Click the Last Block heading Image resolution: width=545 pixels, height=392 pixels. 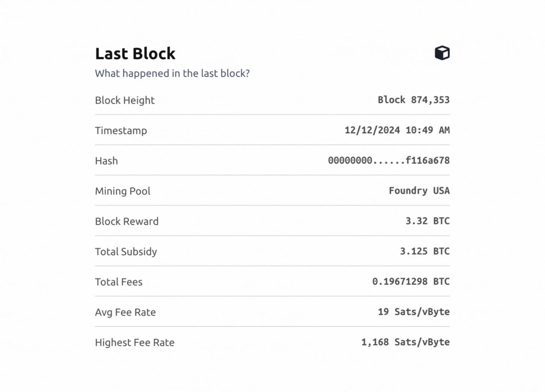135,53
